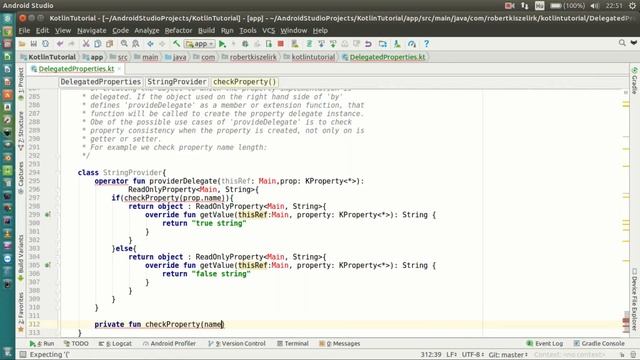
Task: Open Help with question mark icon
Action: 427,44
